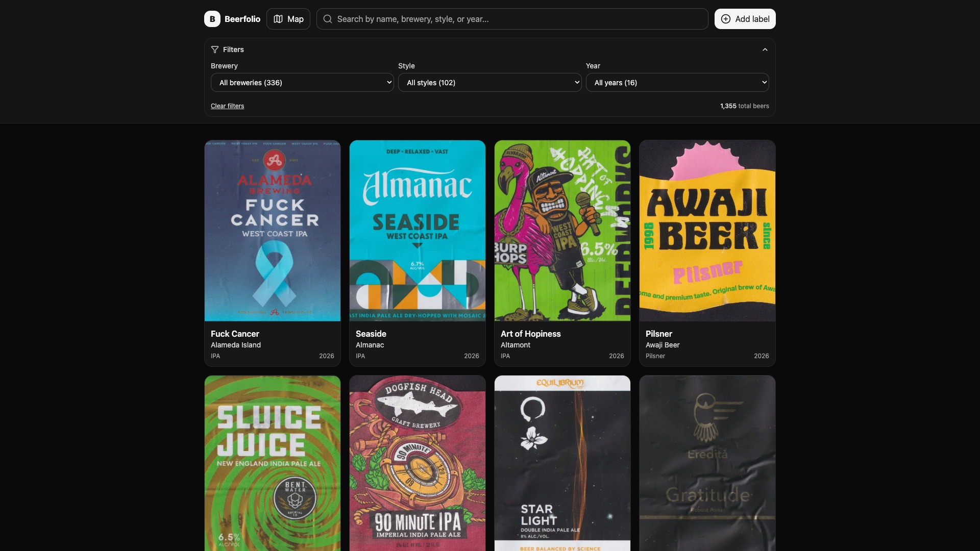980x551 pixels.
Task: Click the IPA style on Fuck Cancer card
Action: pos(215,356)
